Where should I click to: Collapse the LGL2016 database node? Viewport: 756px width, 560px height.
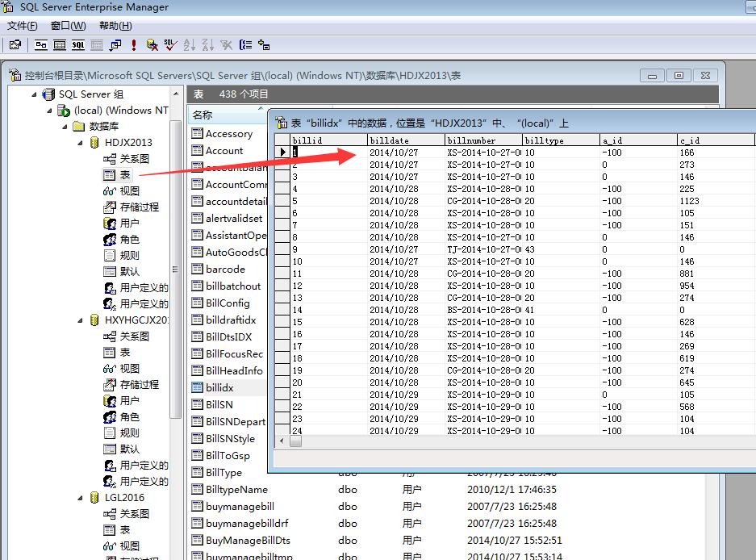(x=80, y=498)
